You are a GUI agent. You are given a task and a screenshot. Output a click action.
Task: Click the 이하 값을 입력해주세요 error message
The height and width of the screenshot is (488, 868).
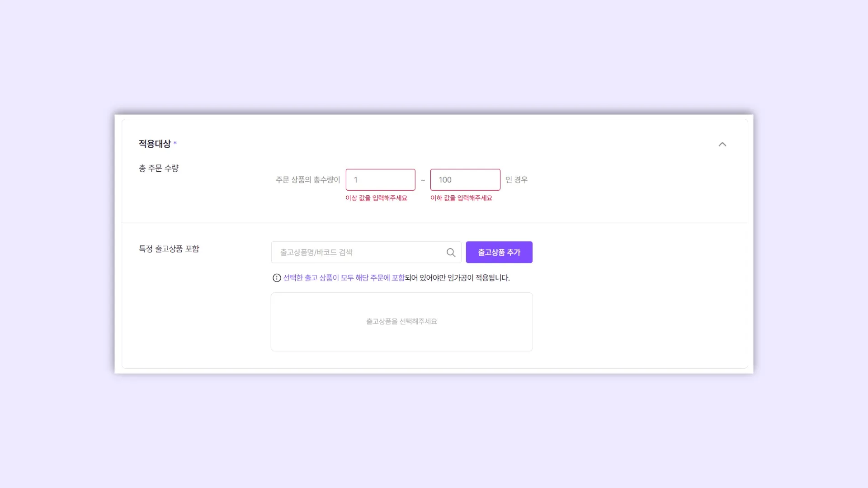[x=461, y=198]
